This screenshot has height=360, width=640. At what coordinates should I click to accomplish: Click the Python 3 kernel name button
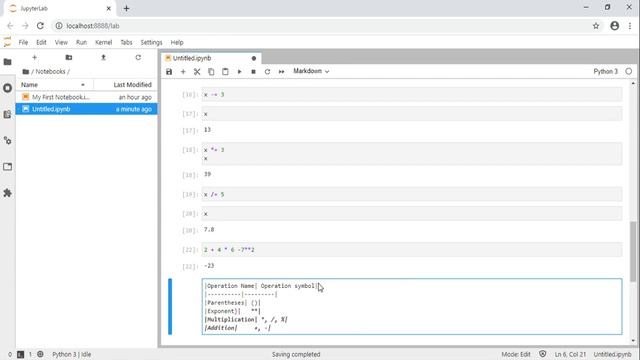click(x=606, y=71)
